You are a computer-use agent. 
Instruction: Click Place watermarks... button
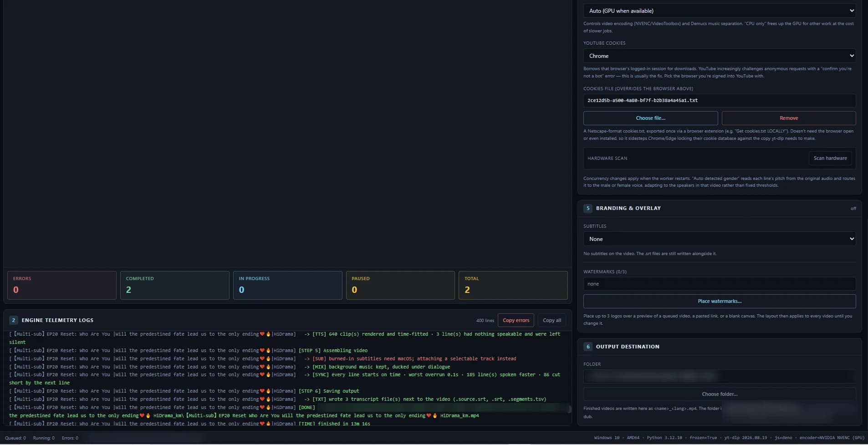tap(719, 301)
